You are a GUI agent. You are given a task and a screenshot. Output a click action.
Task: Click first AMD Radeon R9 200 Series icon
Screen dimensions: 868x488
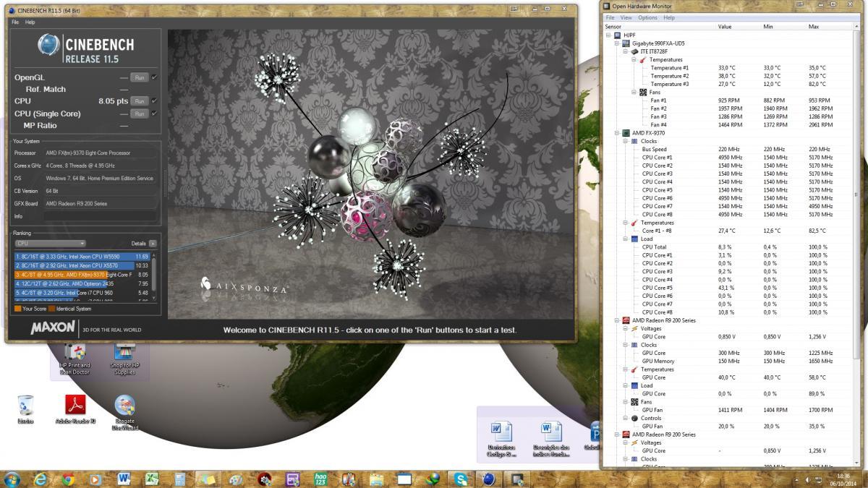[626, 320]
